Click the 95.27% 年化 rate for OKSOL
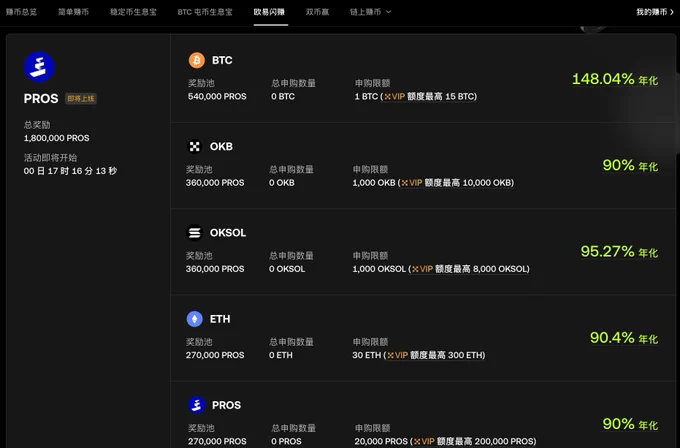 (619, 252)
